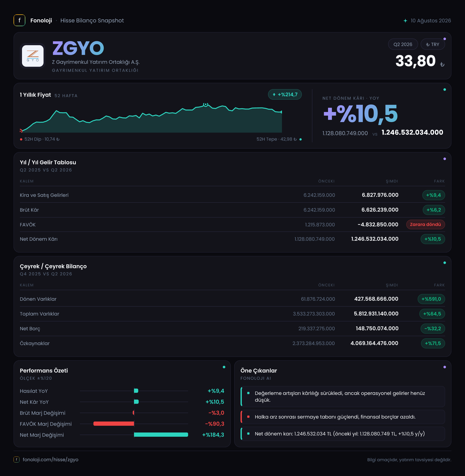
Task: Click the Zarara döndü badge in FAVÖK row
Action: click(x=425, y=224)
